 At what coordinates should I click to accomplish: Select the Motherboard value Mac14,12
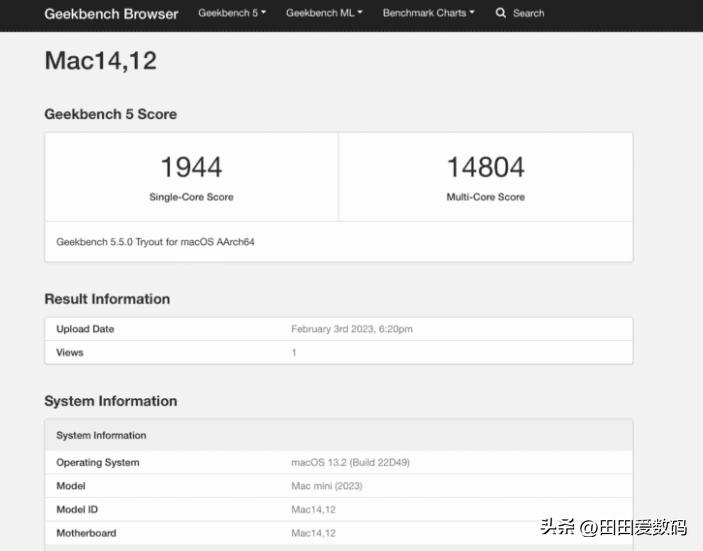[x=313, y=533]
